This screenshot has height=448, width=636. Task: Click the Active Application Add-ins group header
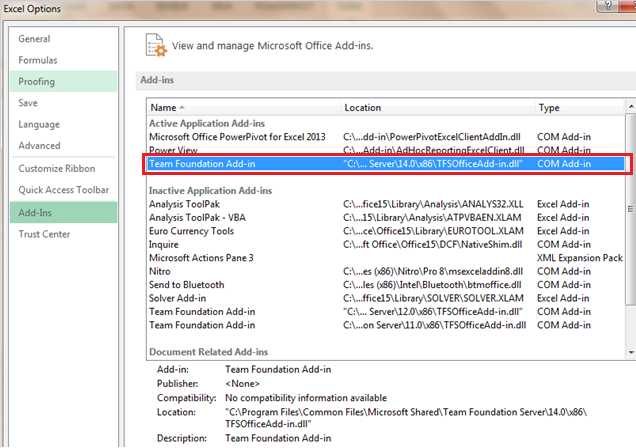(207, 123)
